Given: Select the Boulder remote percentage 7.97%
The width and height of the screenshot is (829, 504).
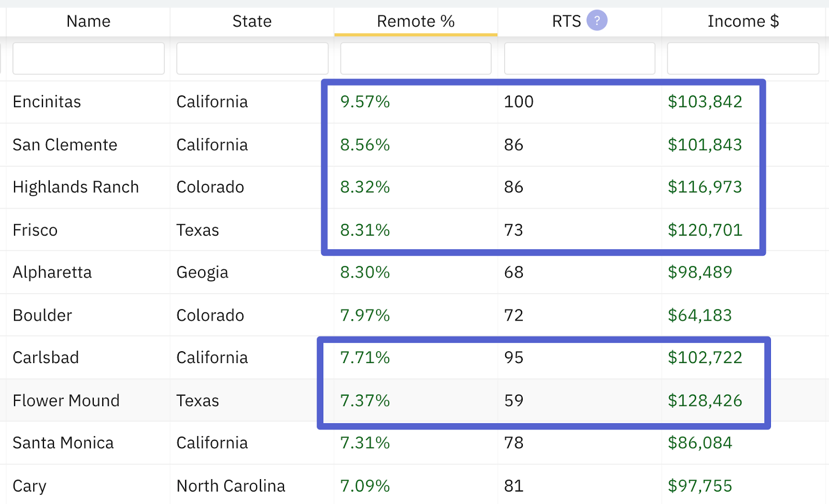Looking at the screenshot, I should tap(365, 315).
